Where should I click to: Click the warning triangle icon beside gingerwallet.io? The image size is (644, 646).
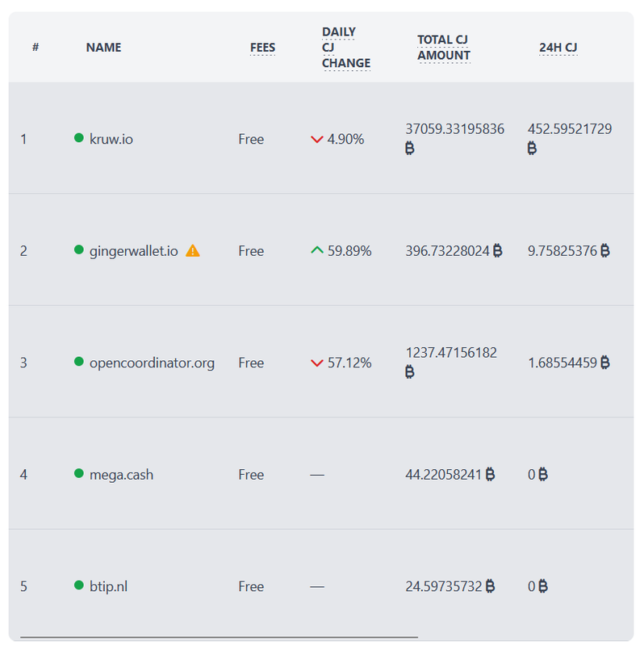[x=193, y=250]
